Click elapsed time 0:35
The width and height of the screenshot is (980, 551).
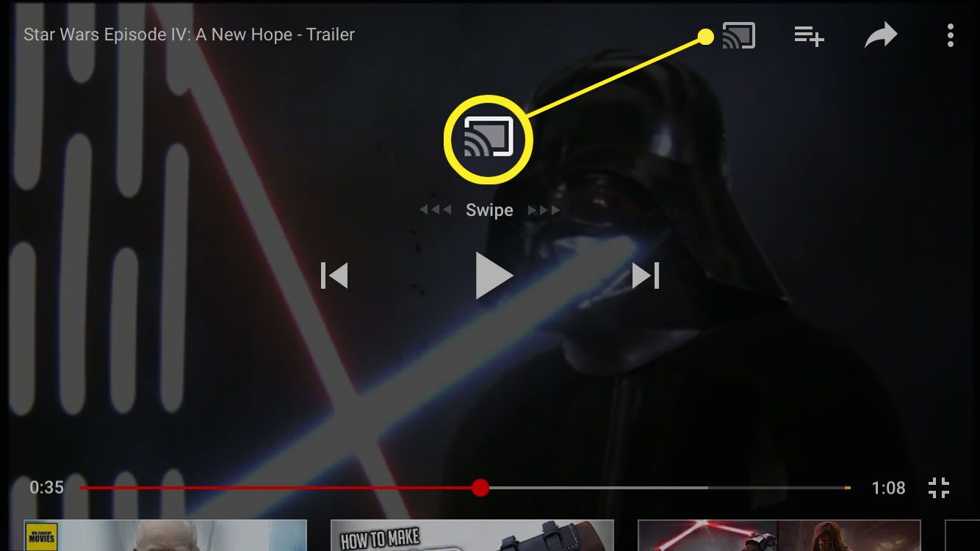46,488
